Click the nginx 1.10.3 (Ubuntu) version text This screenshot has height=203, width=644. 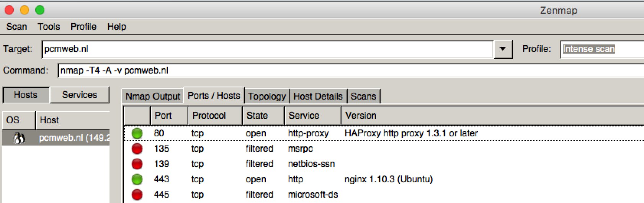coord(389,179)
